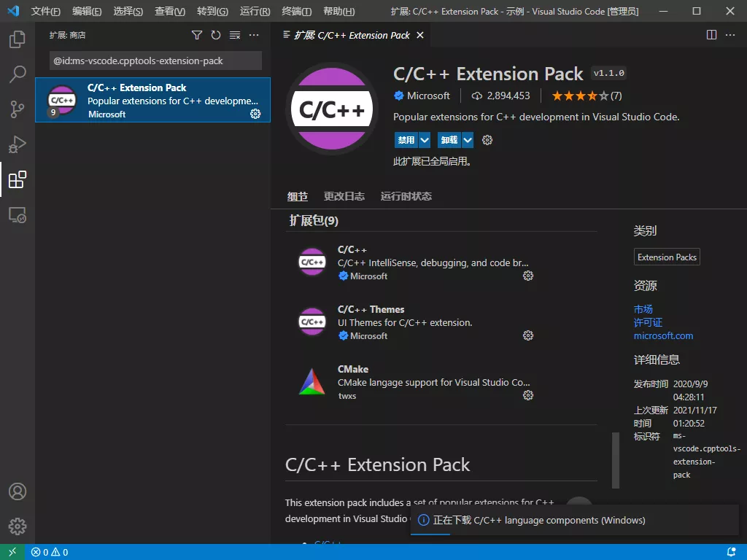Open the 许可证 link

648,322
